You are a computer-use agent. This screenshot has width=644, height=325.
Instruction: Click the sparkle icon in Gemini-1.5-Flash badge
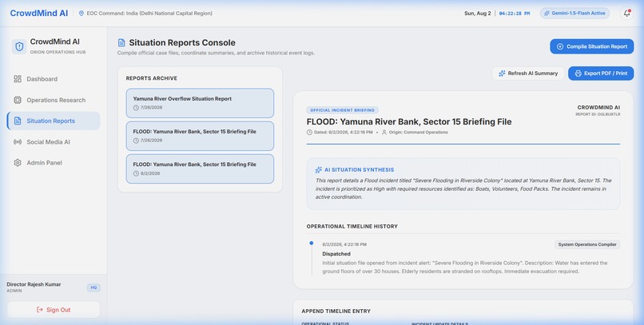click(547, 13)
